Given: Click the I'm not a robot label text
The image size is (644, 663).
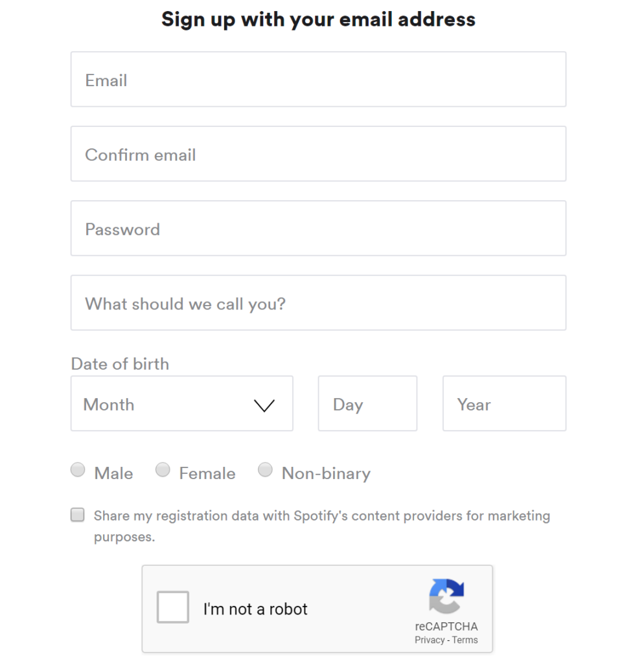Looking at the screenshot, I should click(x=255, y=609).
